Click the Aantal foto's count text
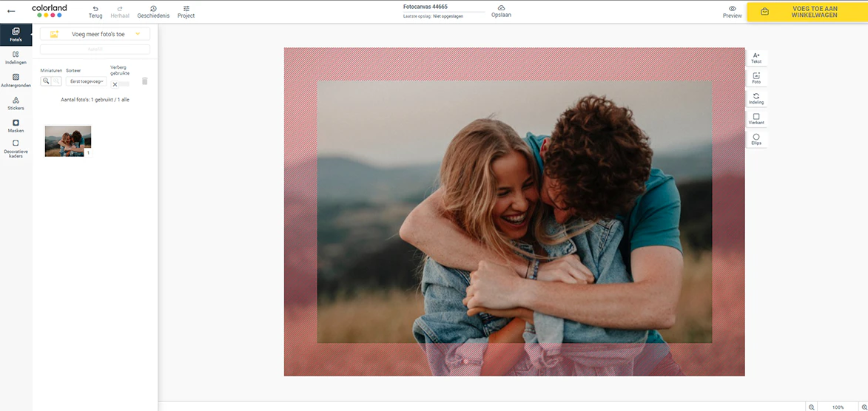This screenshot has width=868, height=411. pos(95,100)
